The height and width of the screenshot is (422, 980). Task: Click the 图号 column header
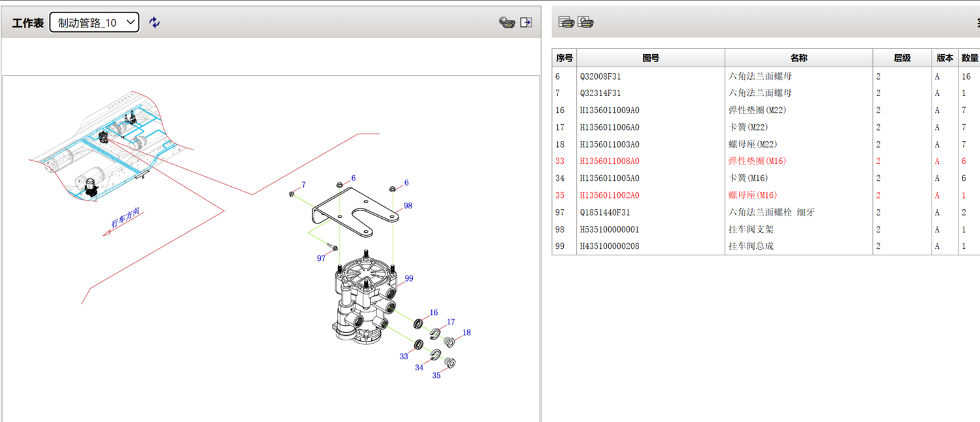(x=651, y=58)
